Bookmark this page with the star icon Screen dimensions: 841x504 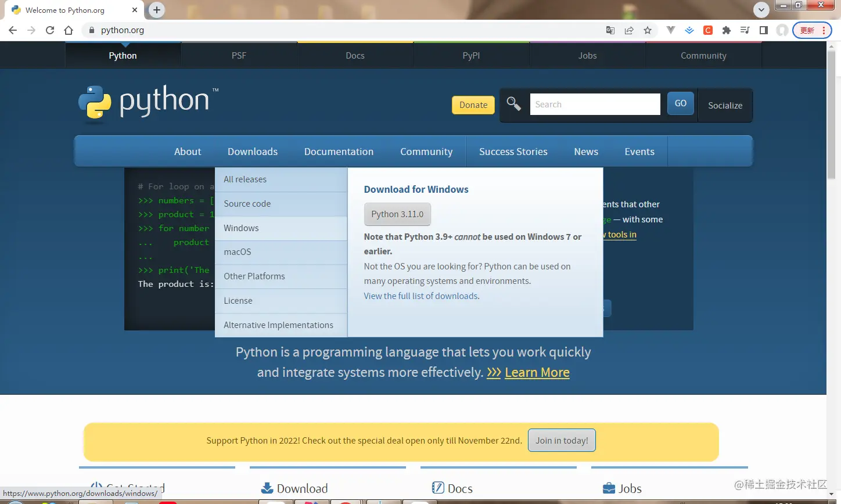pyautogui.click(x=648, y=30)
